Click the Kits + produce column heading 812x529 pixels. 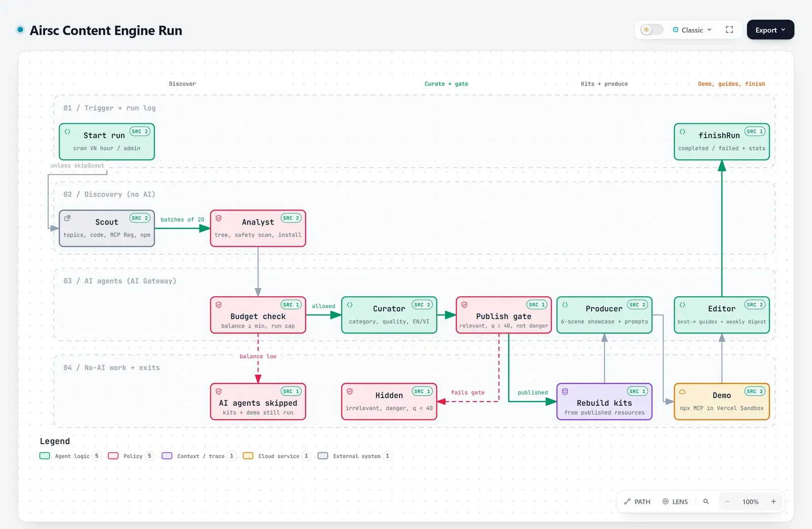pos(604,84)
